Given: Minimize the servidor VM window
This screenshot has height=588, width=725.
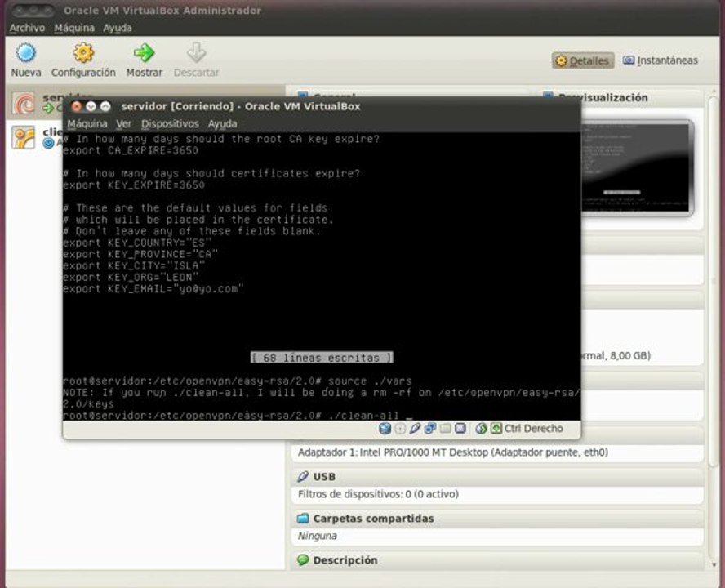Looking at the screenshot, I should coord(91,106).
